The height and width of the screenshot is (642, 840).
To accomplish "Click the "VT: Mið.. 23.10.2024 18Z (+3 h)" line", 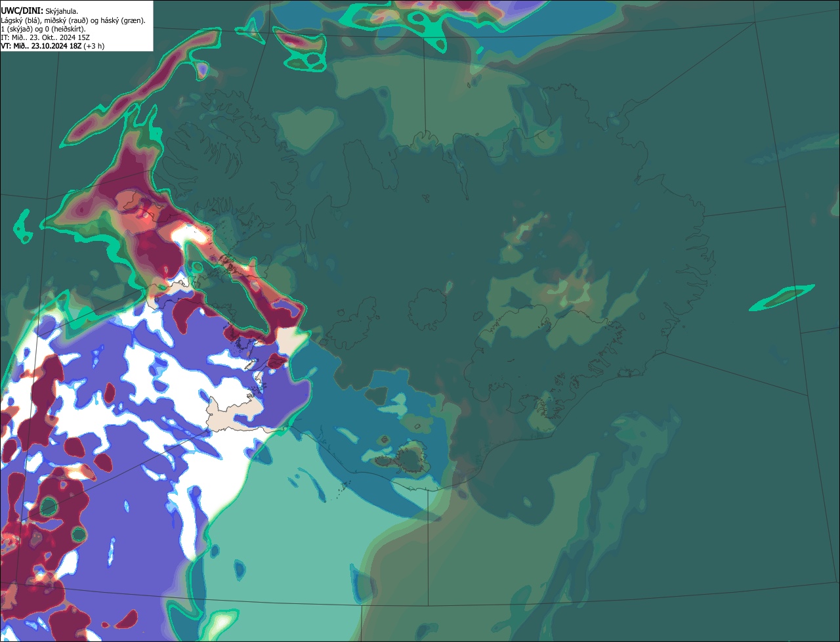I will pyautogui.click(x=52, y=46).
